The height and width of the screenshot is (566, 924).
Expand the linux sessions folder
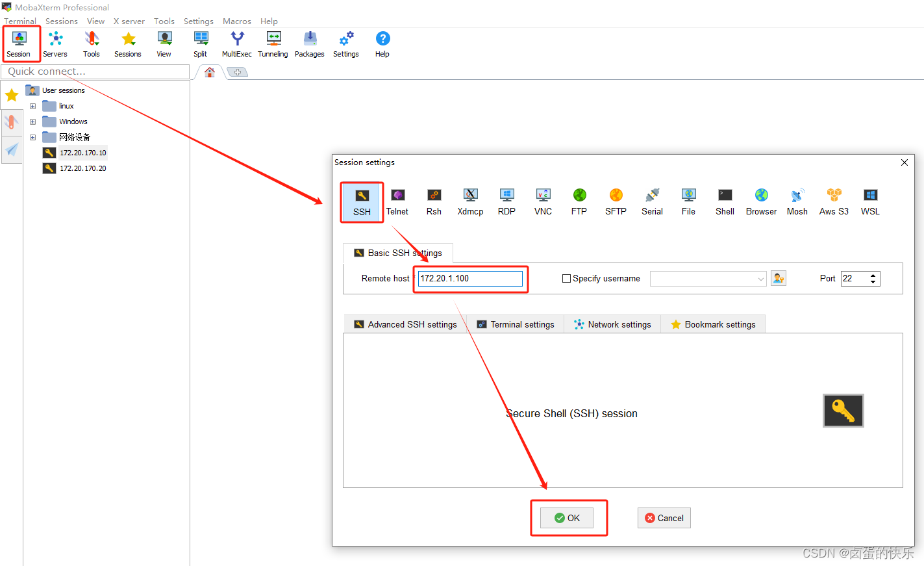coord(32,106)
